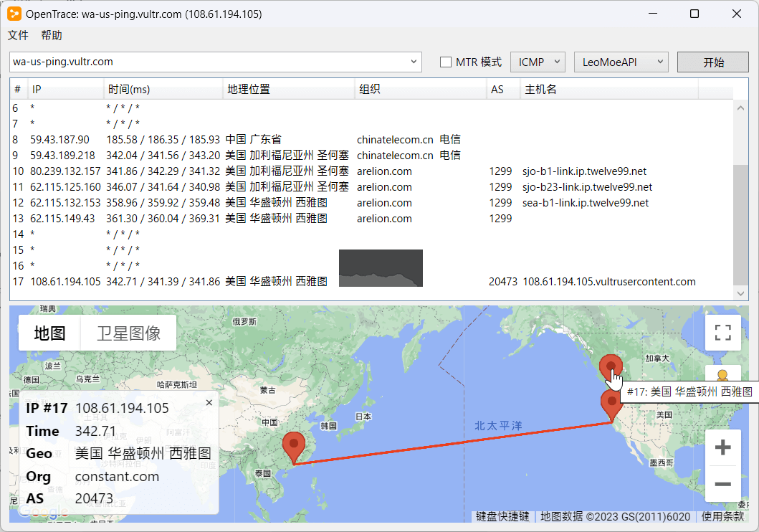Click the Seattle map marker pin
This screenshot has width=759, height=532.
610,367
